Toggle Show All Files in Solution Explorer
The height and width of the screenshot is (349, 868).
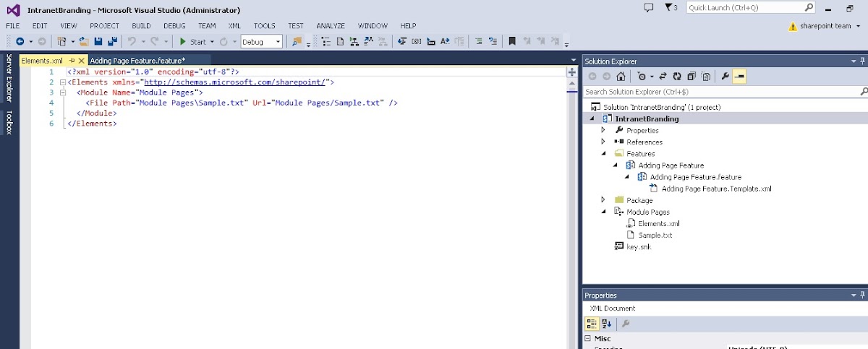[x=706, y=76]
